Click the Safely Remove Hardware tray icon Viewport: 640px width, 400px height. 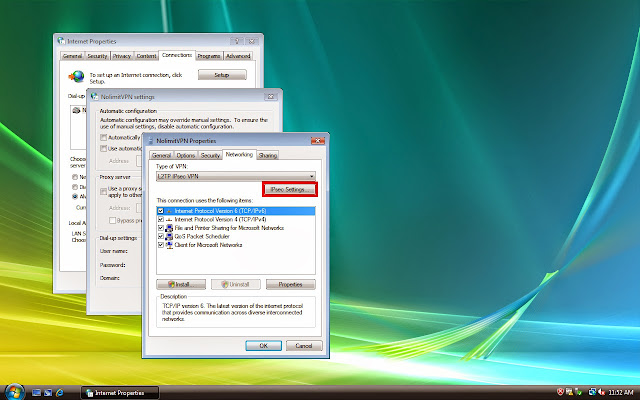[x=578, y=392]
